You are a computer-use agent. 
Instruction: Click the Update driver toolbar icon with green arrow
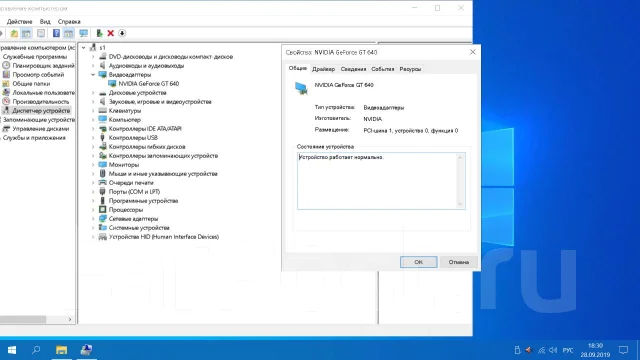tap(99, 33)
